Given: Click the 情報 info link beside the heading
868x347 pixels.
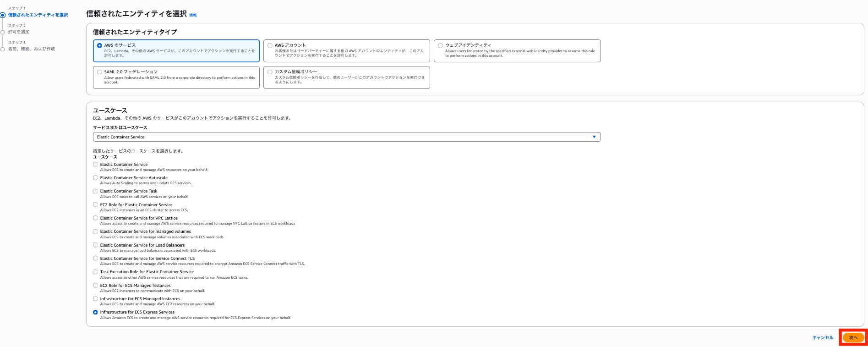Looking at the screenshot, I should point(193,15).
